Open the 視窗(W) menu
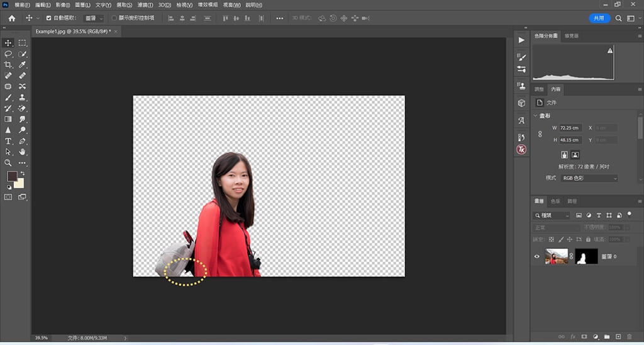Screen dimensions: 644x345 231,5
